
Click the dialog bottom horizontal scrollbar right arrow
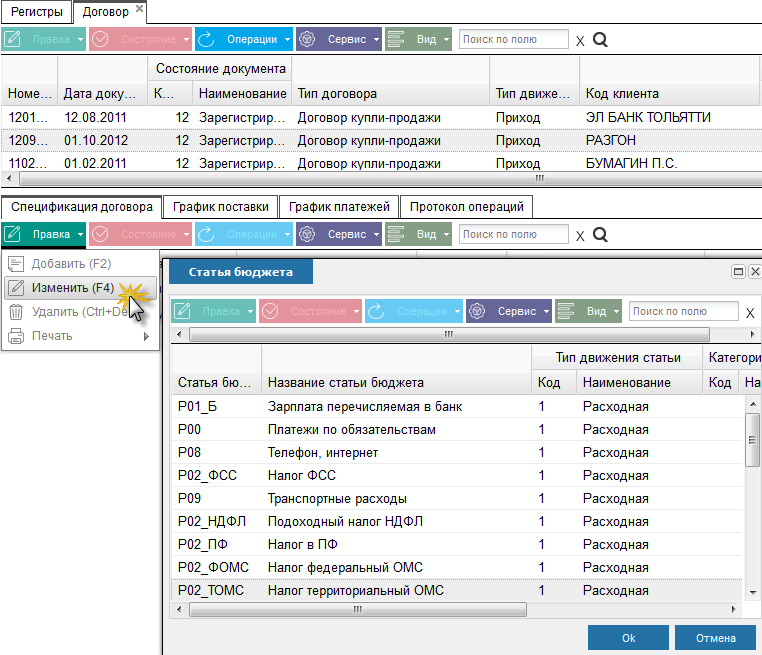[x=733, y=609]
